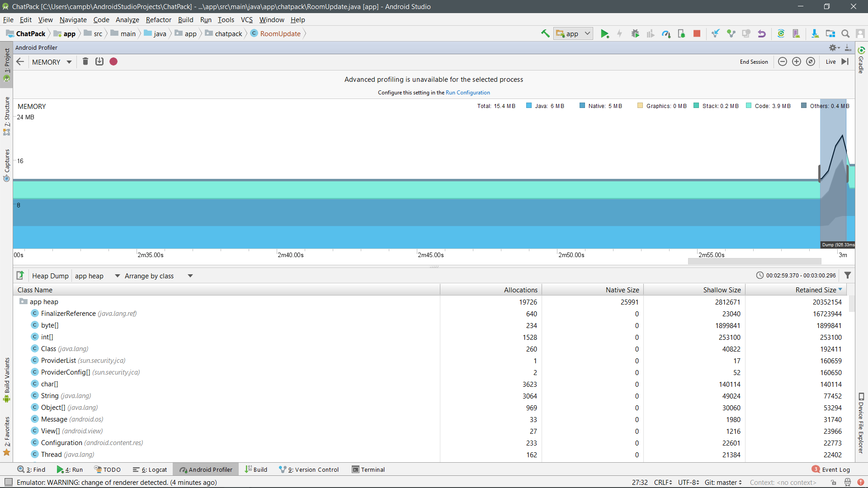Image resolution: width=868 pixels, height=488 pixels.
Task: Click End Session button
Action: pyautogui.click(x=754, y=62)
